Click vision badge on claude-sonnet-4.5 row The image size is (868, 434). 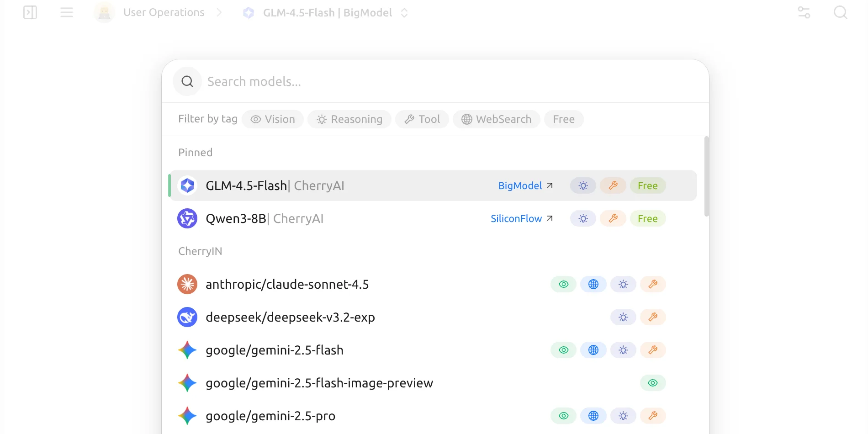[x=564, y=284]
